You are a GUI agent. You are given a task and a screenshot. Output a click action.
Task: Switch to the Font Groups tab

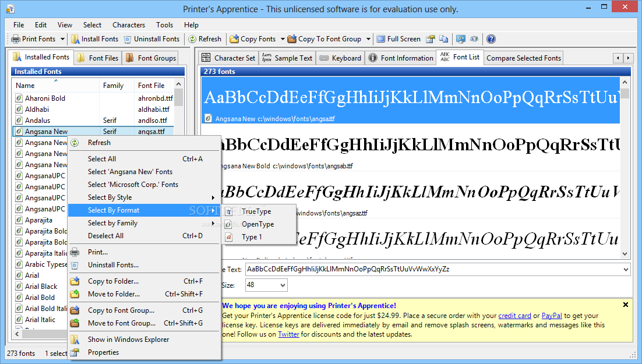(x=151, y=58)
